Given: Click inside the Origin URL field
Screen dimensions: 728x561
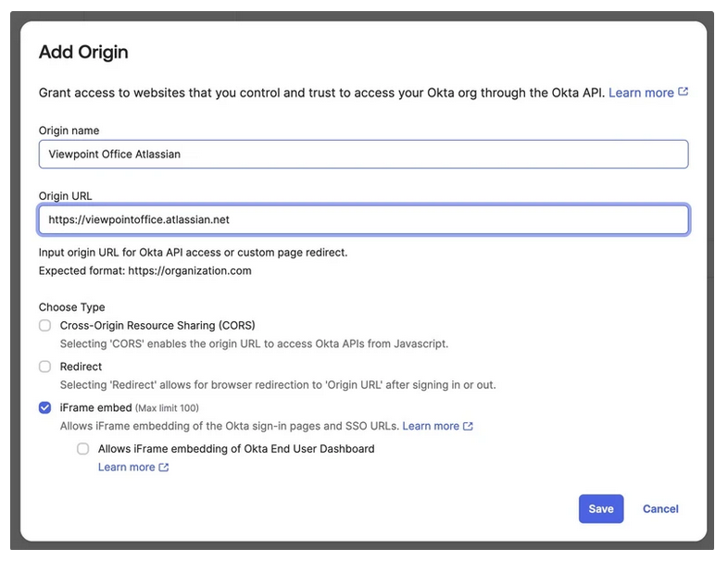Looking at the screenshot, I should pyautogui.click(x=363, y=220).
